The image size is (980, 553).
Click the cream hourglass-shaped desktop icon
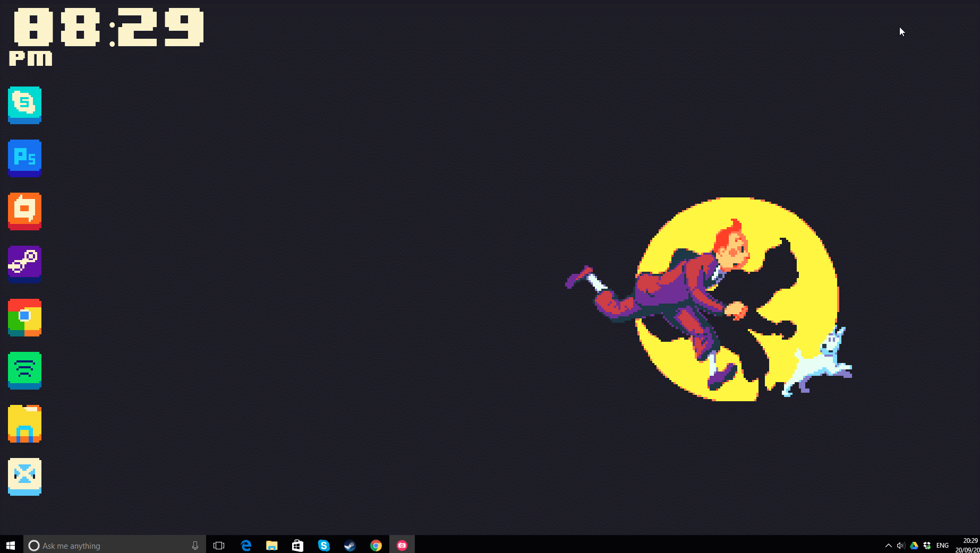coord(24,476)
